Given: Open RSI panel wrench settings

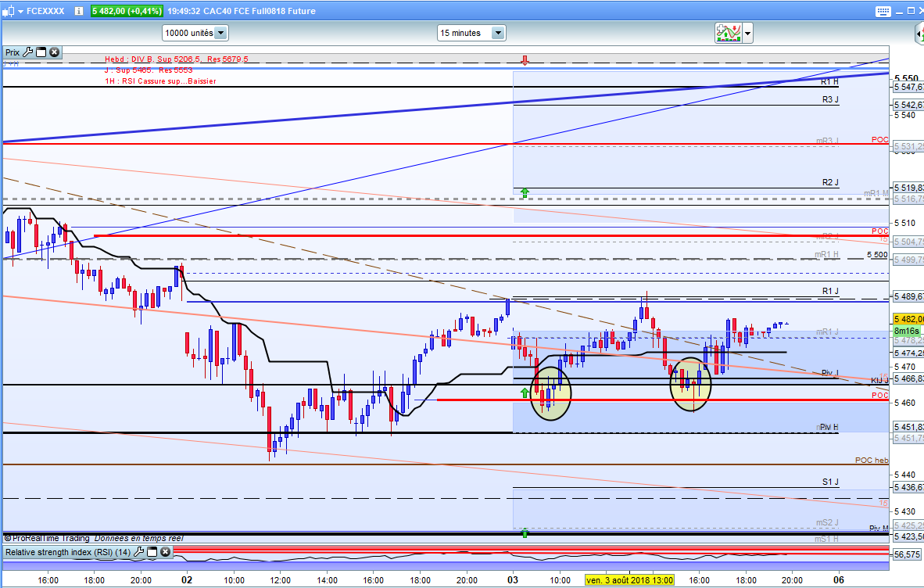Looking at the screenshot, I should tap(138, 552).
